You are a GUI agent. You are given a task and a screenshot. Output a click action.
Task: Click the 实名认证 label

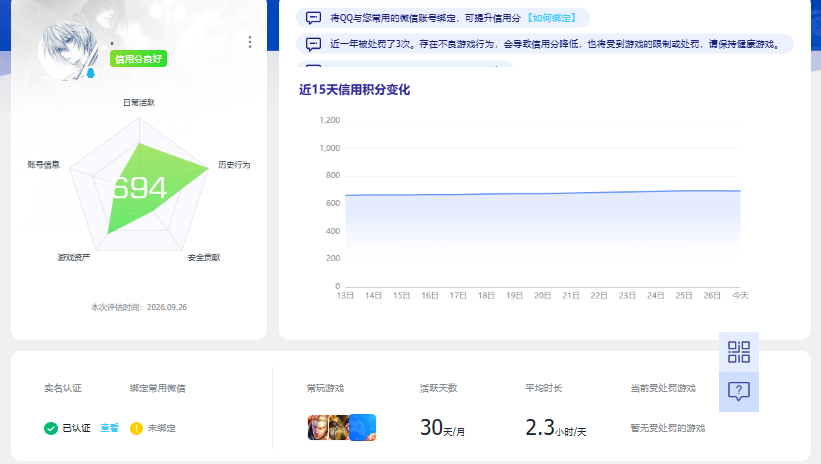point(63,388)
